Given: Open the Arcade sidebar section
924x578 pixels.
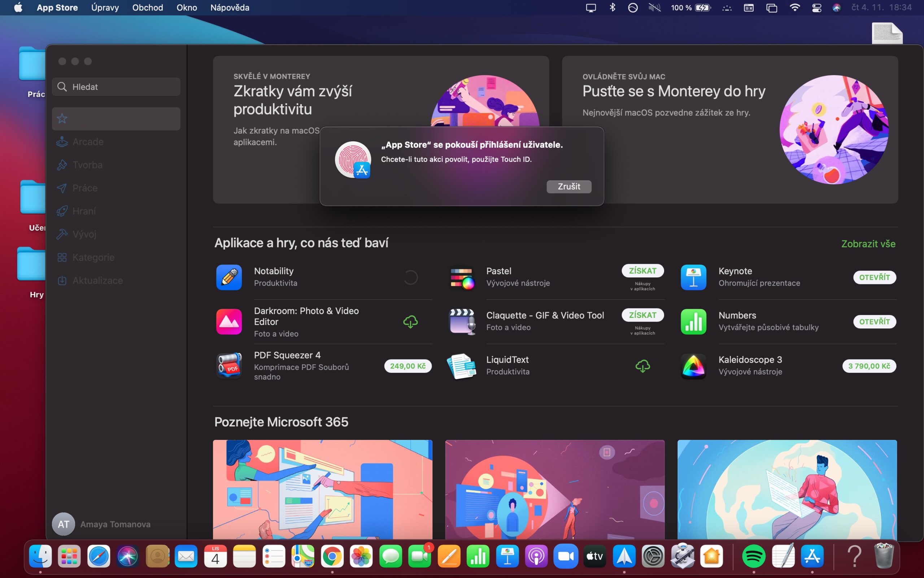Looking at the screenshot, I should click(x=116, y=142).
